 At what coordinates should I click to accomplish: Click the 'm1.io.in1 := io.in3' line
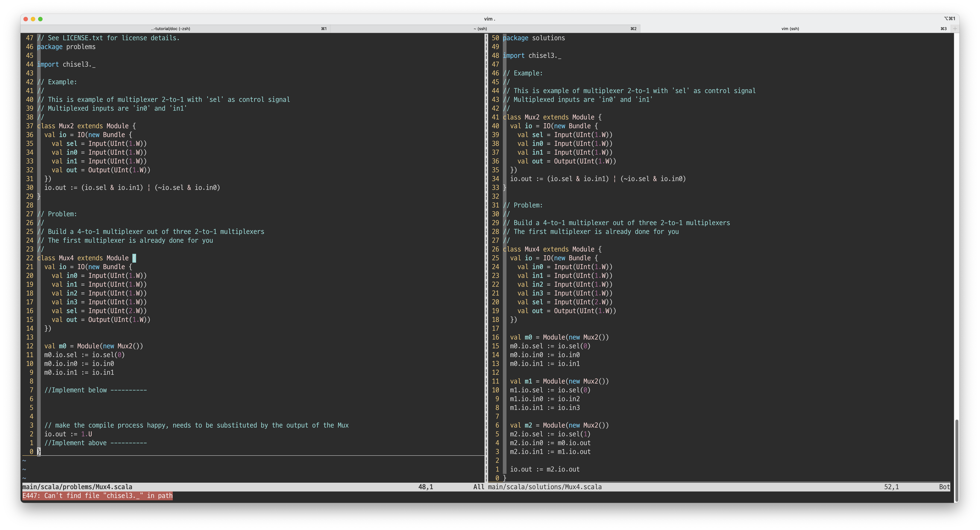click(x=545, y=407)
